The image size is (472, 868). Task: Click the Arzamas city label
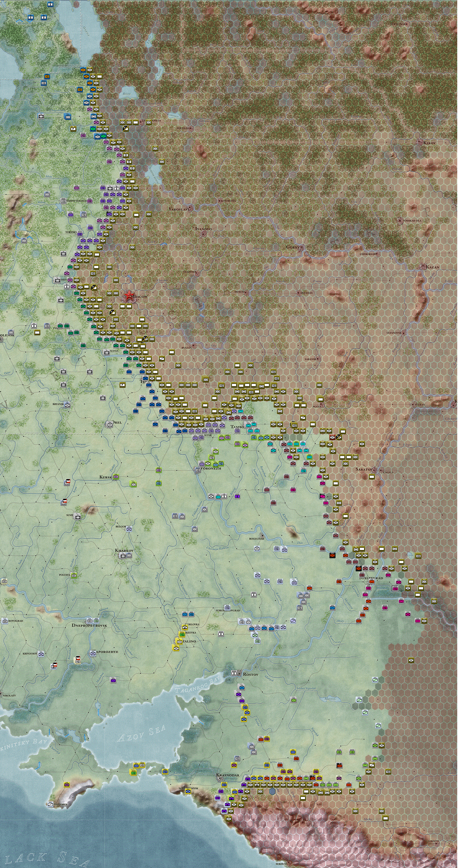[306, 293]
